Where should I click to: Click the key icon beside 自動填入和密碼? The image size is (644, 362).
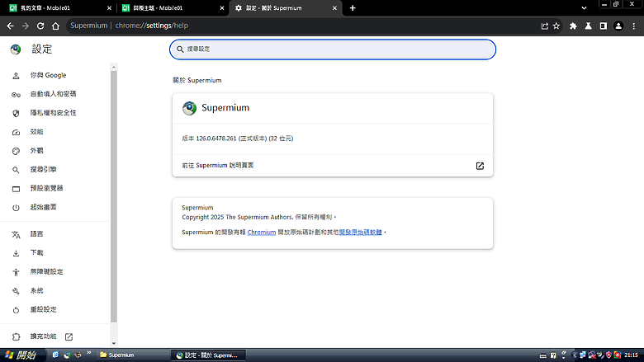click(x=16, y=95)
